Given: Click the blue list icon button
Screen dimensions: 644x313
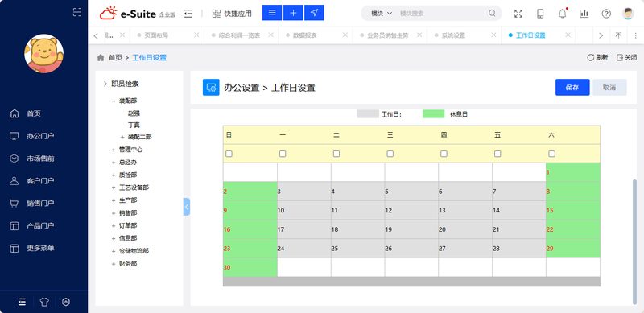Looking at the screenshot, I should (272, 13).
